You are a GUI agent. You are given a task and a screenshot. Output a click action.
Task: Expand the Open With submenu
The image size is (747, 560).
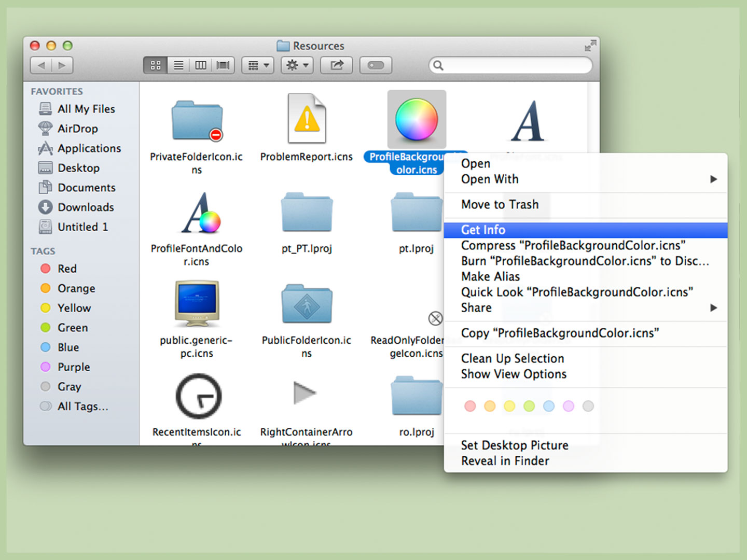tap(490, 179)
